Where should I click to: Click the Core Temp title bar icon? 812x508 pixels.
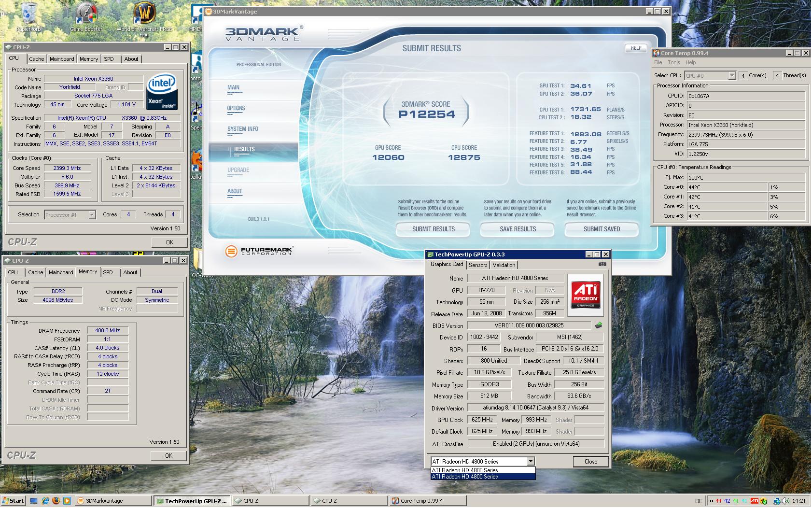tap(657, 53)
